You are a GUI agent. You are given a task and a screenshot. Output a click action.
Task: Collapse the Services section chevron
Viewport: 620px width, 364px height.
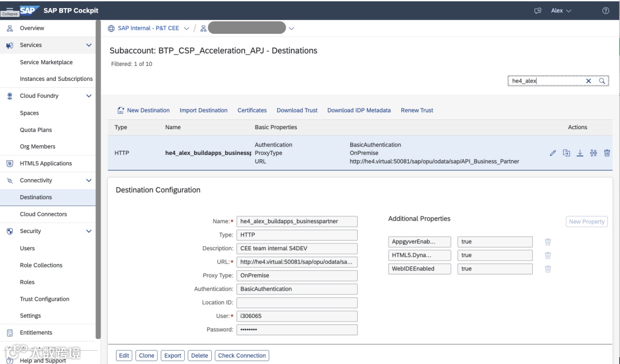[x=88, y=45]
